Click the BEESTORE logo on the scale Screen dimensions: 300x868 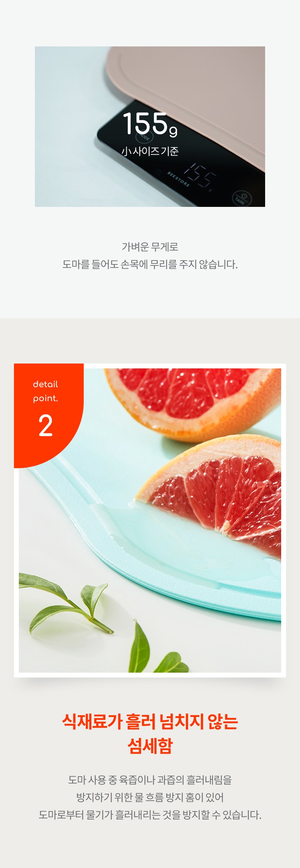[x=178, y=179]
